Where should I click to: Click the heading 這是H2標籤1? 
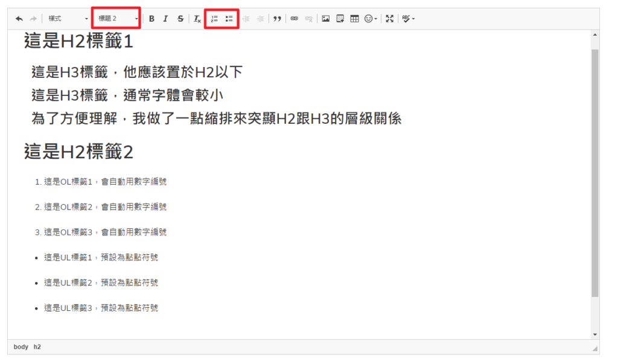click(x=78, y=41)
